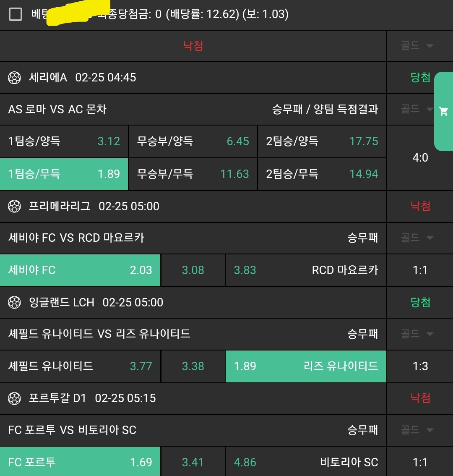Select the 3.41 draw odds for FC 포르투 match

coord(193,462)
